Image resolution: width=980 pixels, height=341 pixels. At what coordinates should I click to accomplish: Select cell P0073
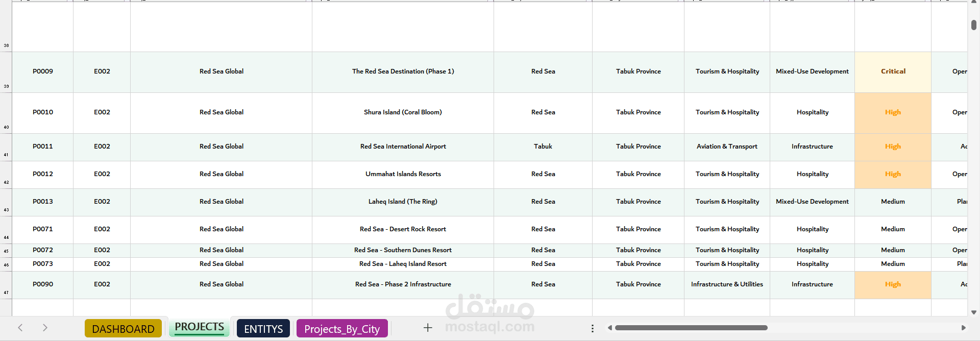click(43, 264)
